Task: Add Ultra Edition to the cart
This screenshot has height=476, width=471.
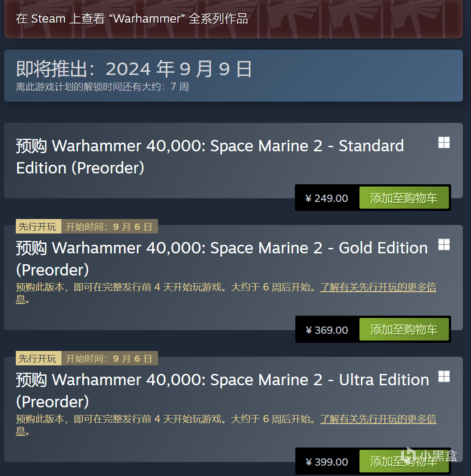Action: point(404,462)
